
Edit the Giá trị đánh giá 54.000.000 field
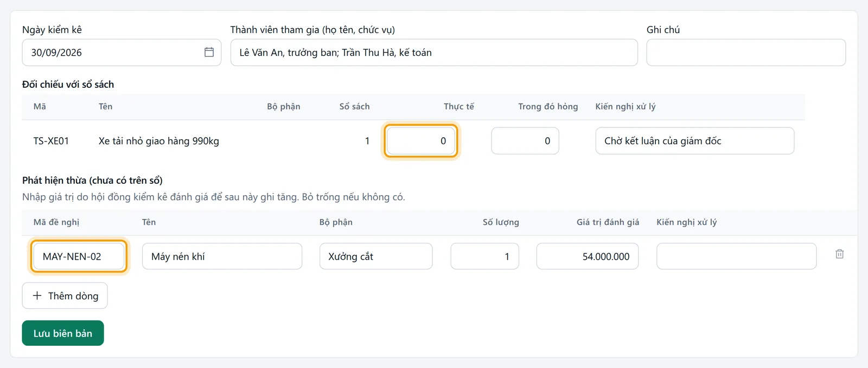pos(588,256)
